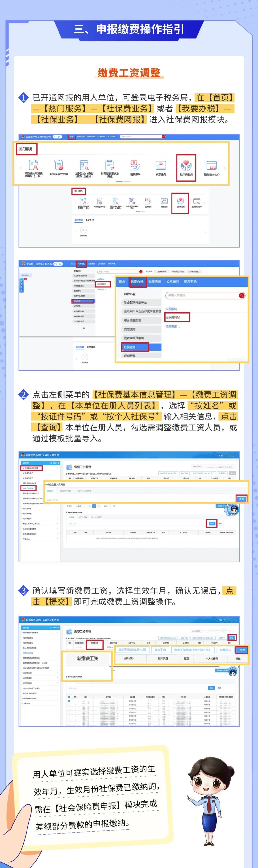Image resolution: width=258 pixels, height=868 pixels.
Task: Select 首页 tab in first screenshot header
Action: pyautogui.click(x=72, y=136)
